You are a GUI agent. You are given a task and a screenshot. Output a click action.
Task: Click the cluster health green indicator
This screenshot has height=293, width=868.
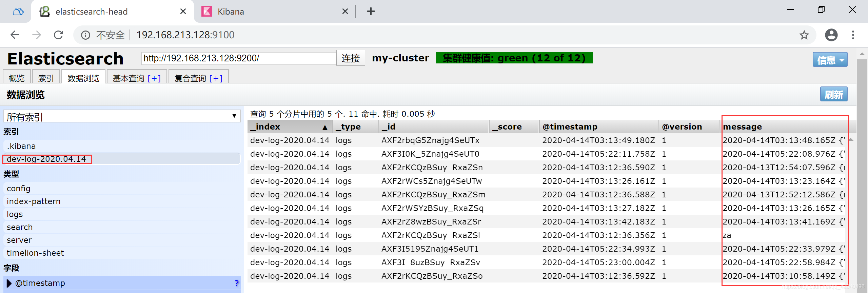[514, 58]
